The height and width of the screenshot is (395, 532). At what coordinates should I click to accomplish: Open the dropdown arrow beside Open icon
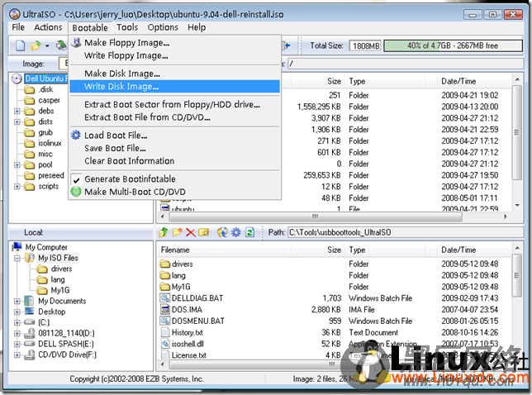(47, 45)
